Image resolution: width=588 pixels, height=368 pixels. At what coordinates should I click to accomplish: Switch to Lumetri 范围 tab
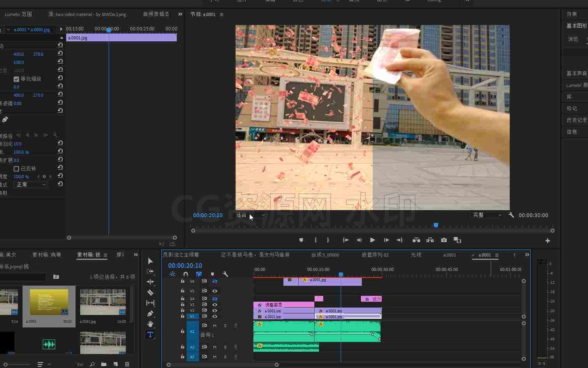18,14
